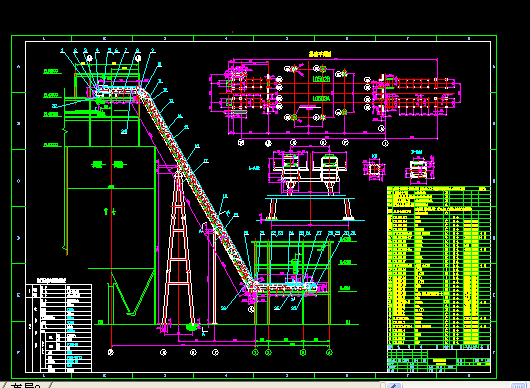Image resolution: width=530 pixels, height=388 pixels.
Task: Select the yellow title above the plan view
Action: coord(320,54)
